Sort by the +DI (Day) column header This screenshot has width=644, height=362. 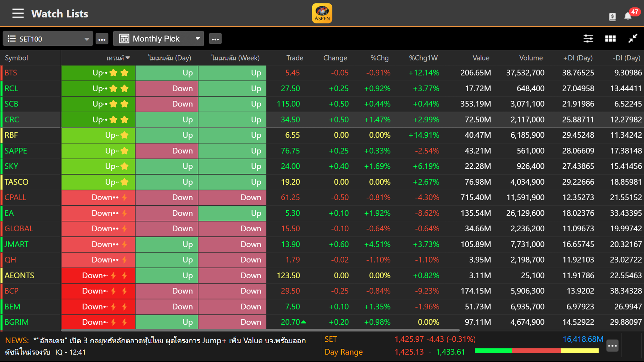[x=578, y=58]
